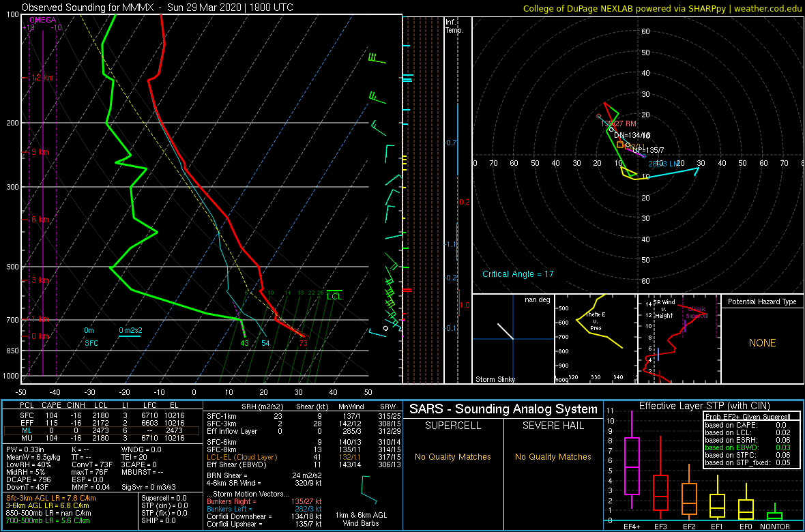
Task: Click the DCAPE = 796 value
Action: point(30,480)
